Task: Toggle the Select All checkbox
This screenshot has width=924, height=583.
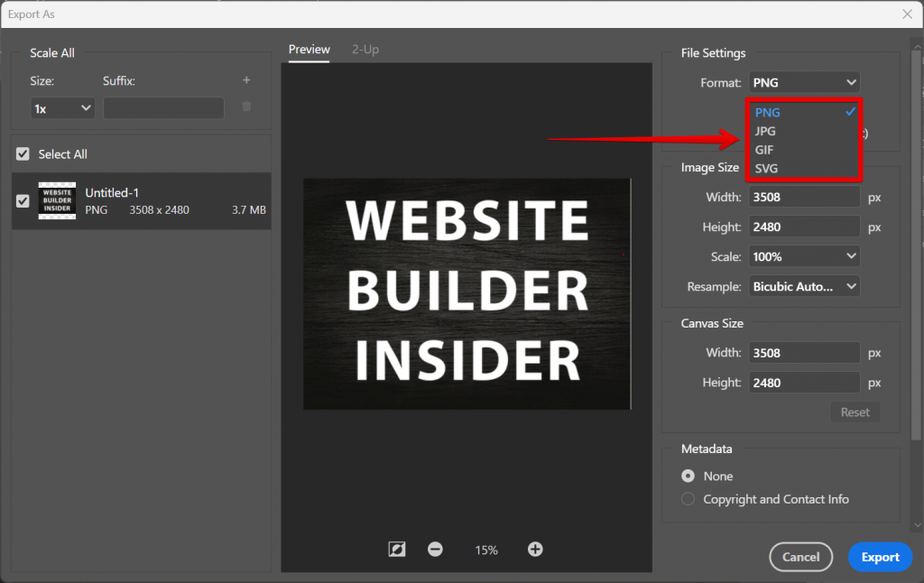Action: click(23, 154)
